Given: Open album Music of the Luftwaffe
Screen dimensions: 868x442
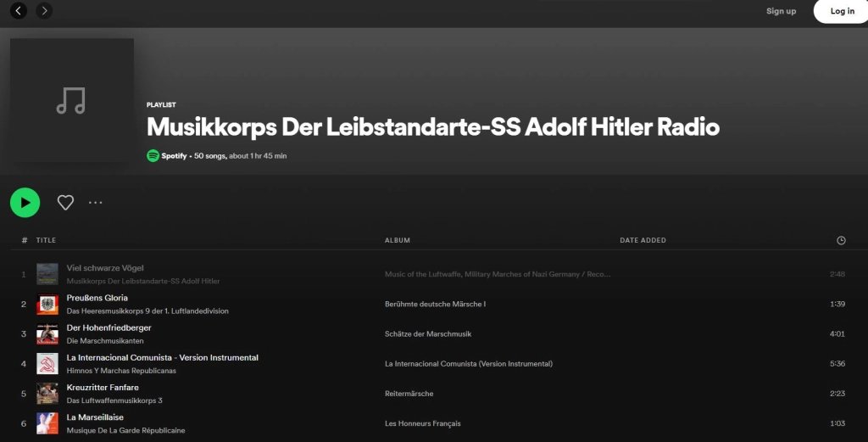Looking at the screenshot, I should 498,274.
